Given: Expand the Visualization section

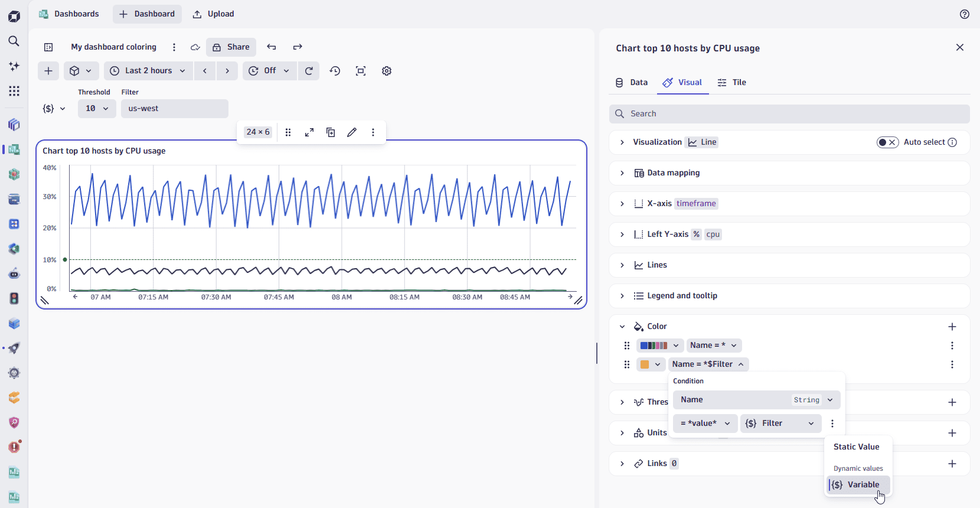Looking at the screenshot, I should [622, 142].
